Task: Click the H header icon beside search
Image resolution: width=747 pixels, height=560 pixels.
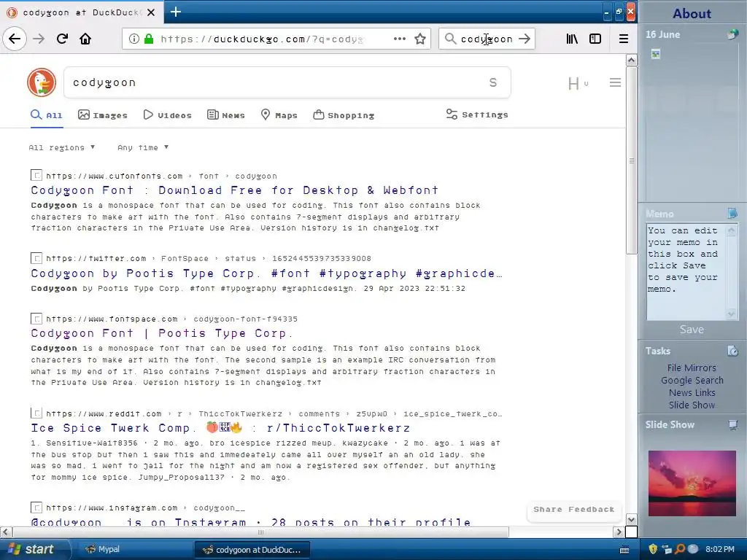Action: click(x=573, y=84)
